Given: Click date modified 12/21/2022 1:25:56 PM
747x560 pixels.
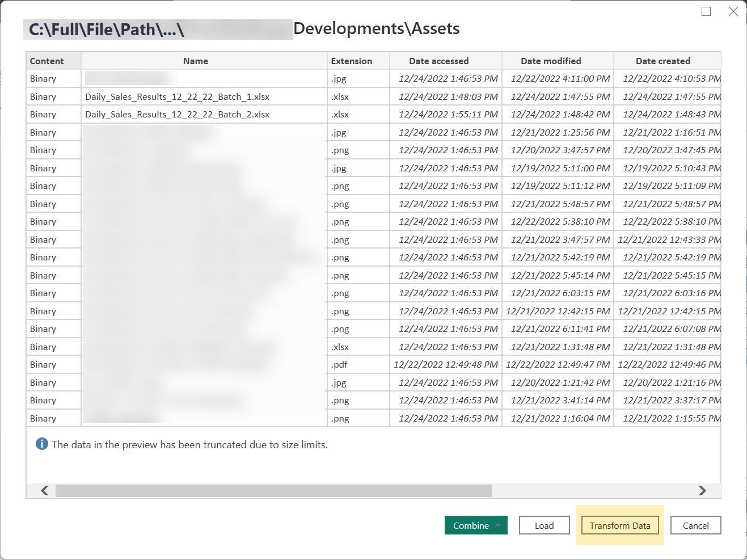Looking at the screenshot, I should [560, 132].
